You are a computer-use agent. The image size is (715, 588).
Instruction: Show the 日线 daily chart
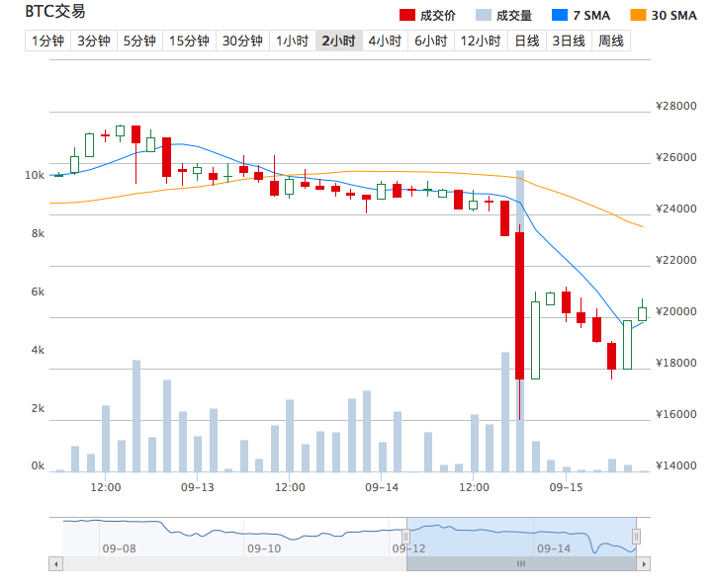click(527, 42)
